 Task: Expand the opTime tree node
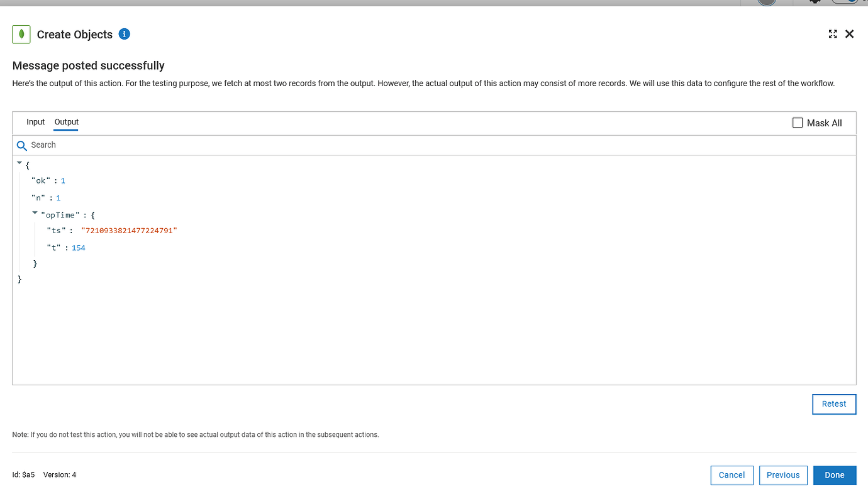(35, 212)
